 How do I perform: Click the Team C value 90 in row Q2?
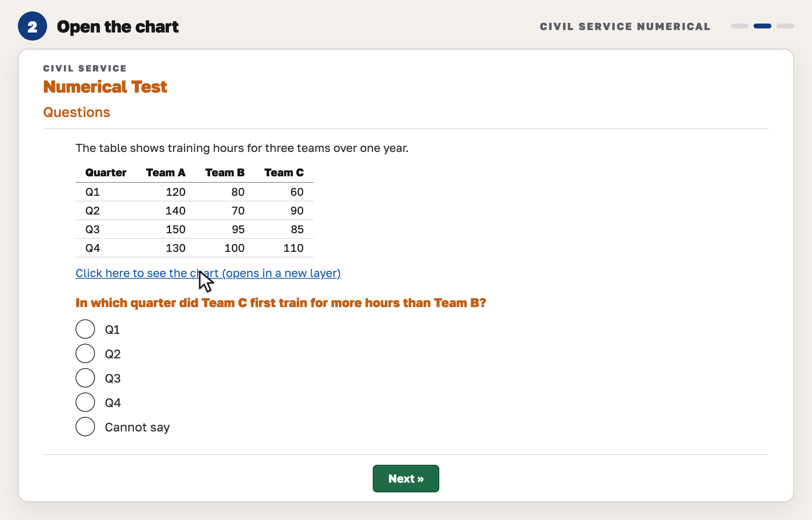pos(297,210)
